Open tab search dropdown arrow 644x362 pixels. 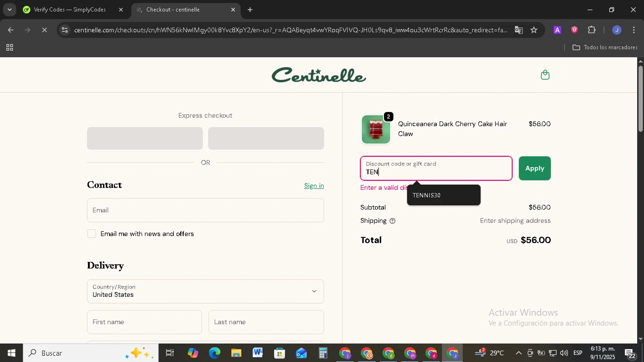pyautogui.click(x=9, y=9)
